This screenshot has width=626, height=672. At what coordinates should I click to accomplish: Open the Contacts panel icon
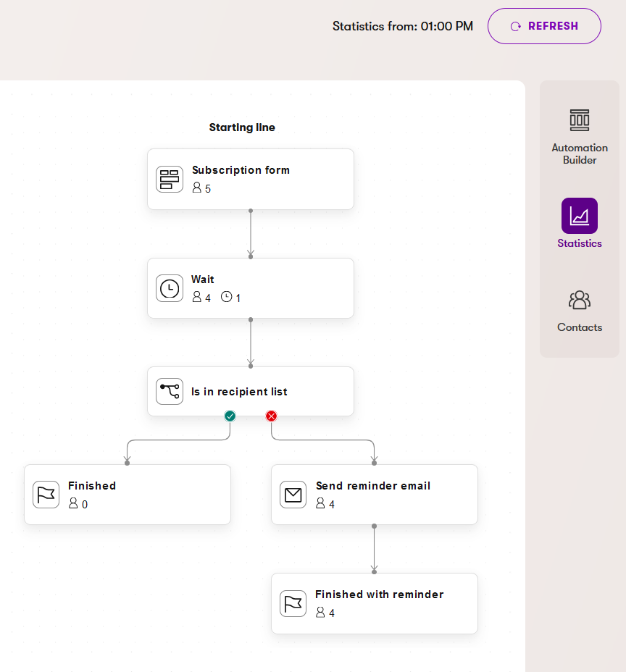[580, 300]
